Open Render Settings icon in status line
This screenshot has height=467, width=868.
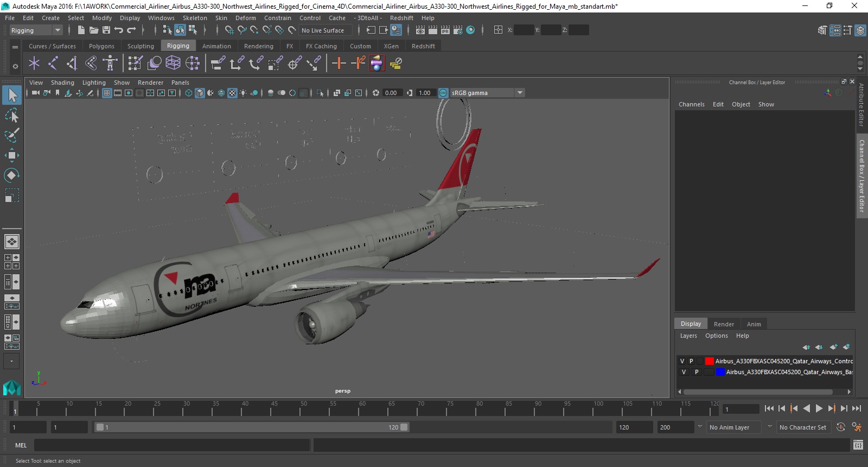(x=458, y=30)
